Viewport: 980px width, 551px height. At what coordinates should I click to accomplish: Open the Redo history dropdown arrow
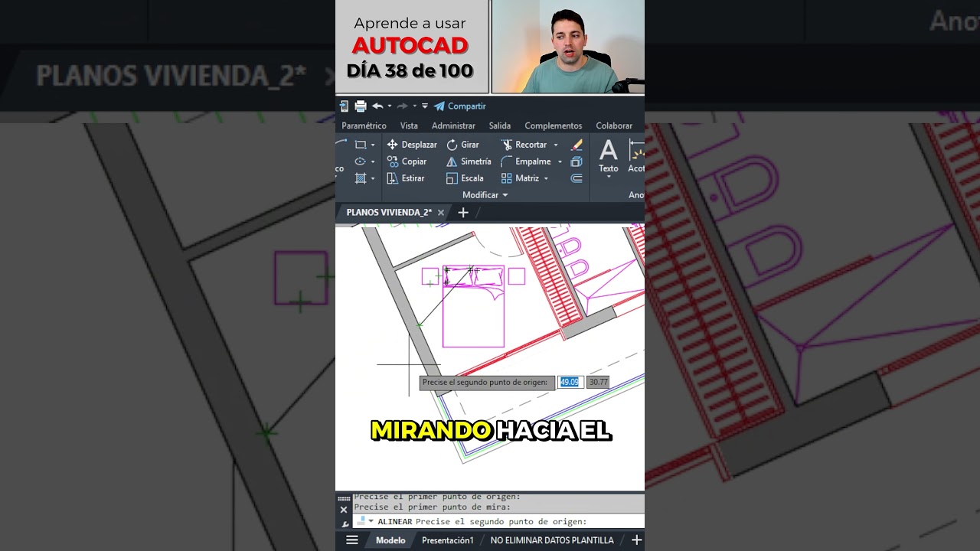coord(414,106)
